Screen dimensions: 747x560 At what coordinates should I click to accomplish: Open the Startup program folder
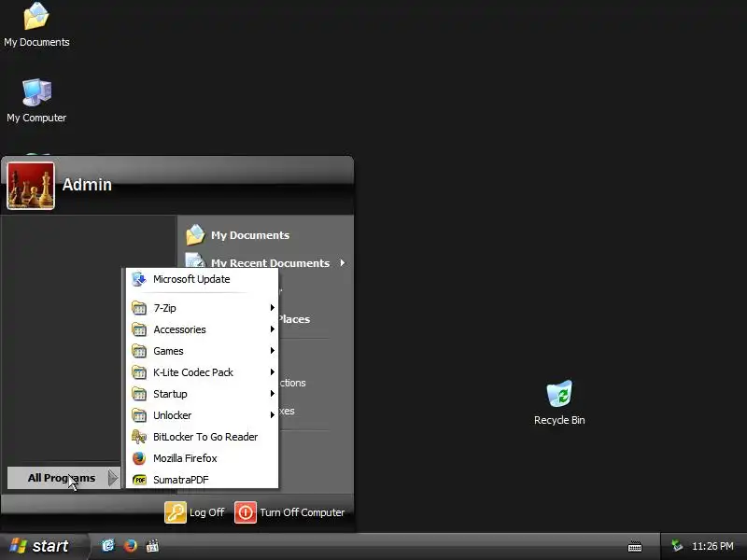coord(202,394)
